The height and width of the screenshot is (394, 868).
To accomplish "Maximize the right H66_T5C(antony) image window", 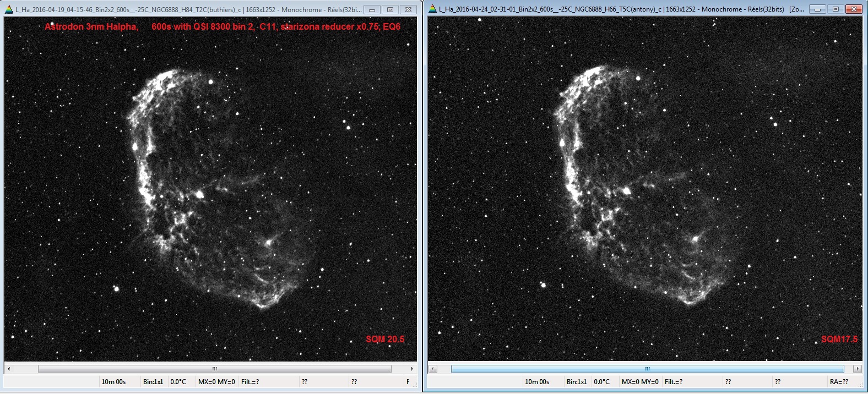I will 836,9.
